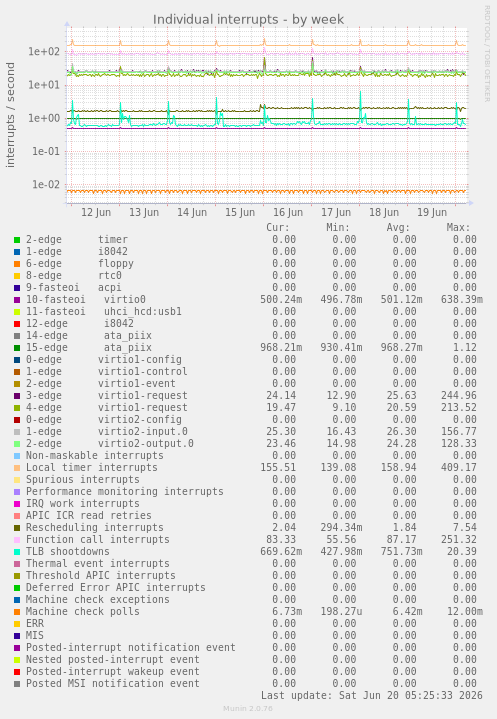Click the olive swatch beside 4-edge virtio1-request

pos(17,408)
